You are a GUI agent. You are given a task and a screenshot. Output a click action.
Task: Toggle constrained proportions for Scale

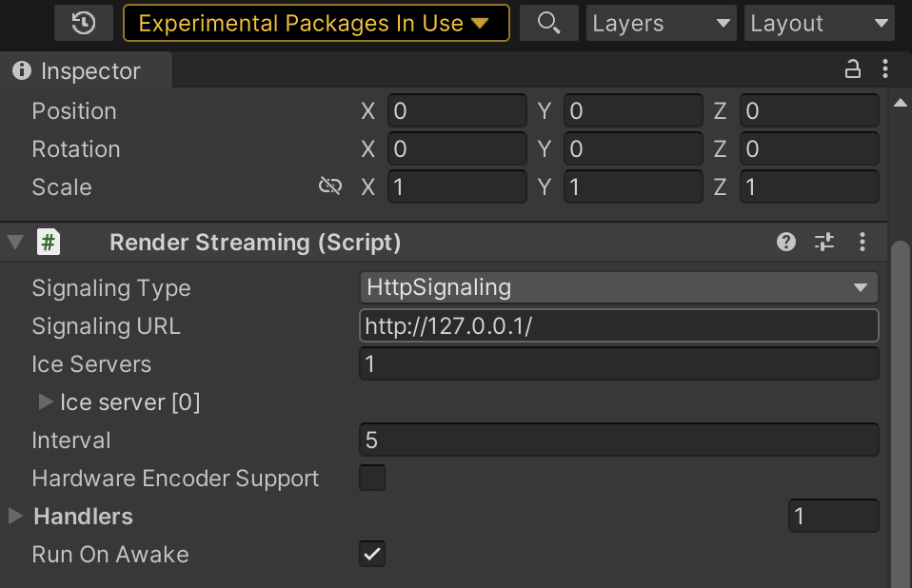click(x=329, y=186)
